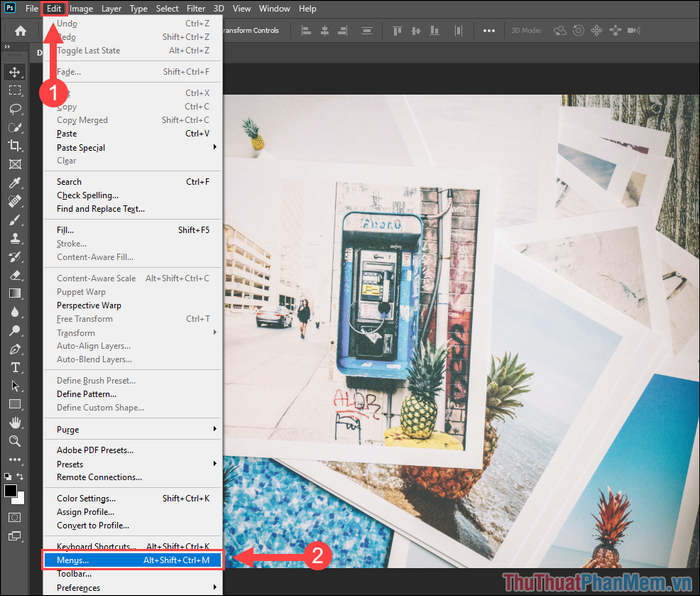Toggle Quick Mask mode icon
Image resolution: width=700 pixels, height=596 pixels.
tap(15, 517)
